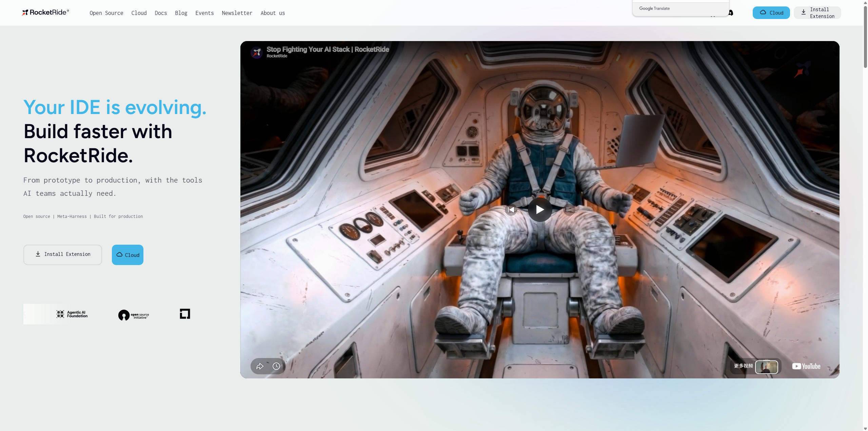Click the 'Open source | Meta-Harness' tagline
The width and height of the screenshot is (868, 431).
(83, 217)
